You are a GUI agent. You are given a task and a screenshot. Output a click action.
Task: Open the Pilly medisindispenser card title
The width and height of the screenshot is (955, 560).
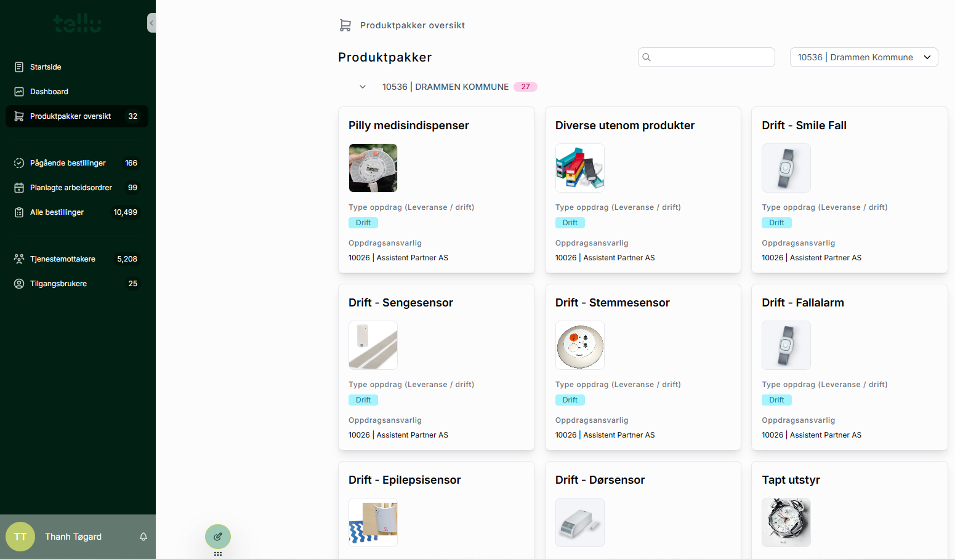tap(408, 126)
